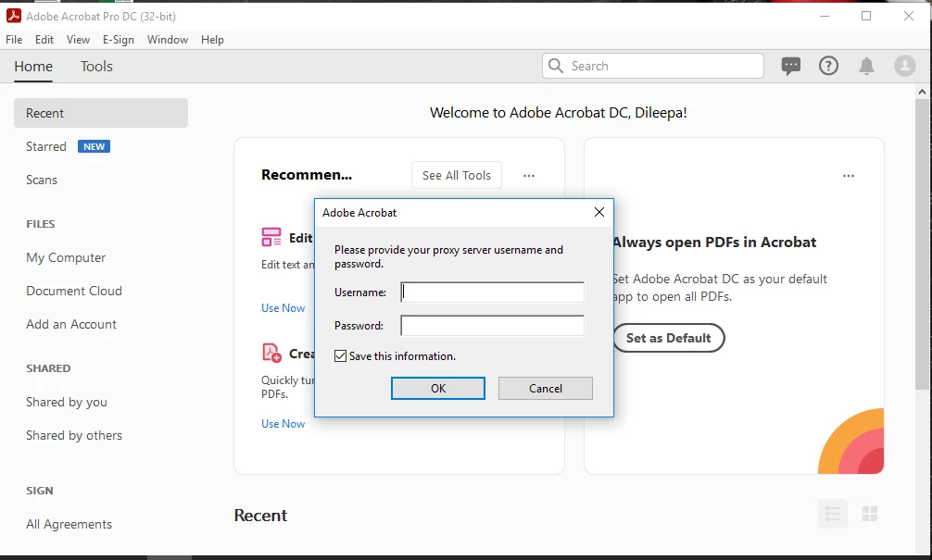Open All Agreements under Sign

click(x=69, y=525)
